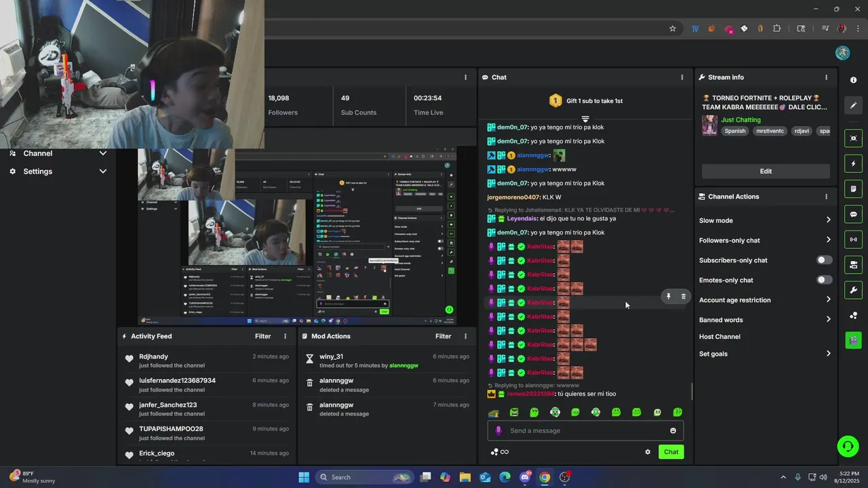Open Discord from the taskbar

[x=525, y=477]
